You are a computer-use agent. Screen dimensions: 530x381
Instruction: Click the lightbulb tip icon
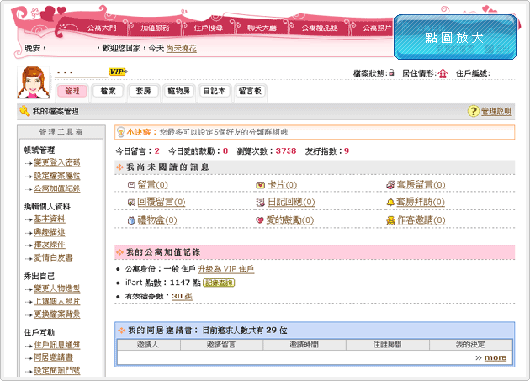[120, 132]
